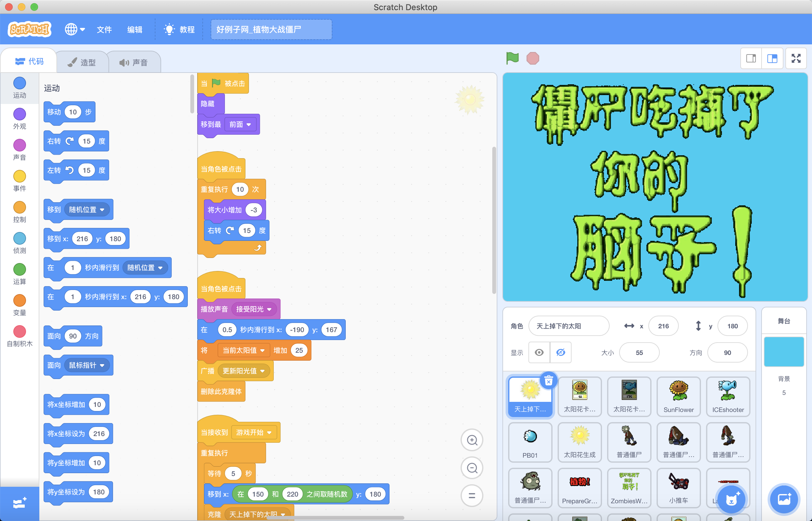This screenshot has height=521, width=812.
Task: Open 更新阳光值 broadcast dropdown
Action: tap(244, 371)
